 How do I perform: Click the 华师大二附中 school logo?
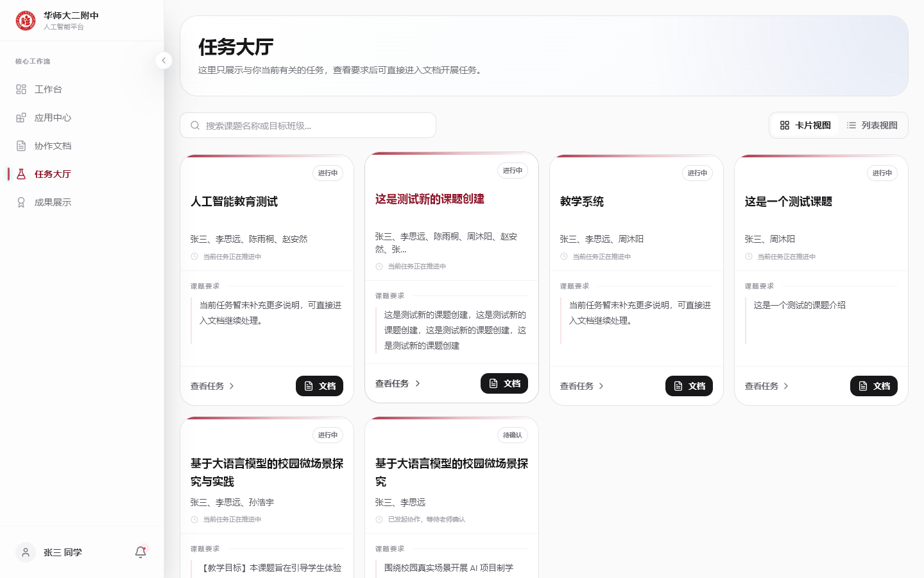(26, 21)
